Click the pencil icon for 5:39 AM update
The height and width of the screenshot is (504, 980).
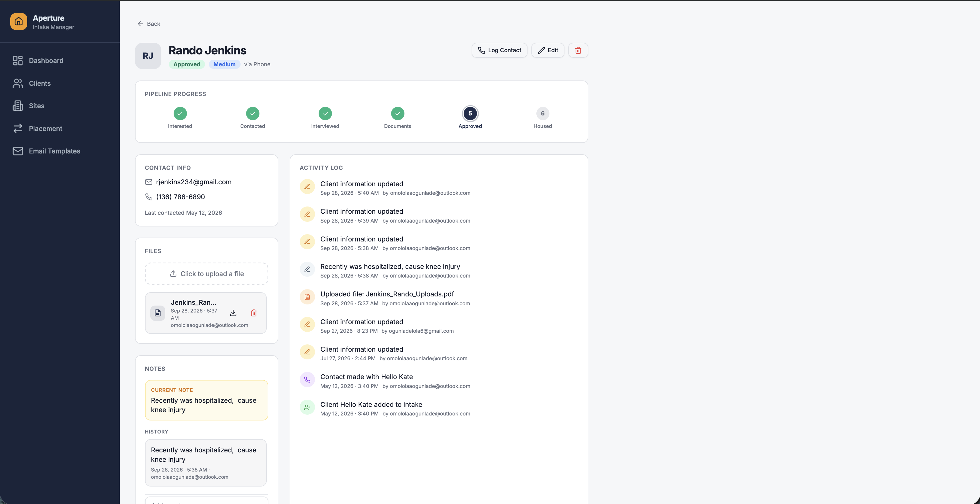point(307,214)
